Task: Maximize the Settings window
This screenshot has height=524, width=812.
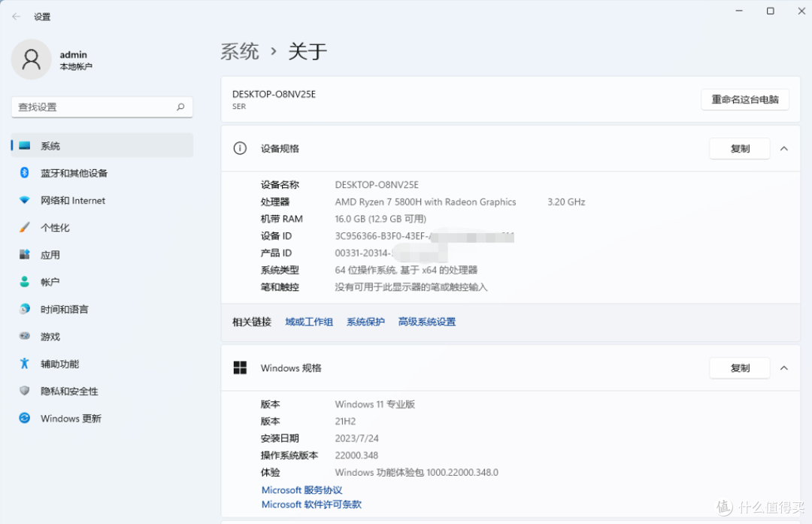Action: click(771, 11)
